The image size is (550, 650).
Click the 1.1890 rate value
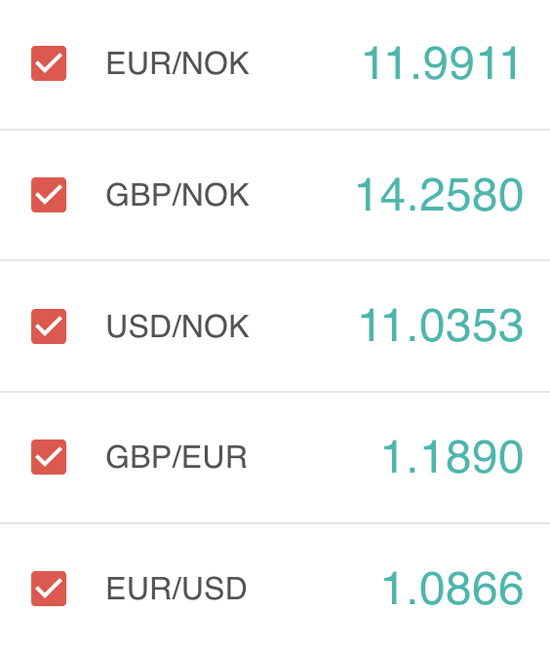coord(452,457)
